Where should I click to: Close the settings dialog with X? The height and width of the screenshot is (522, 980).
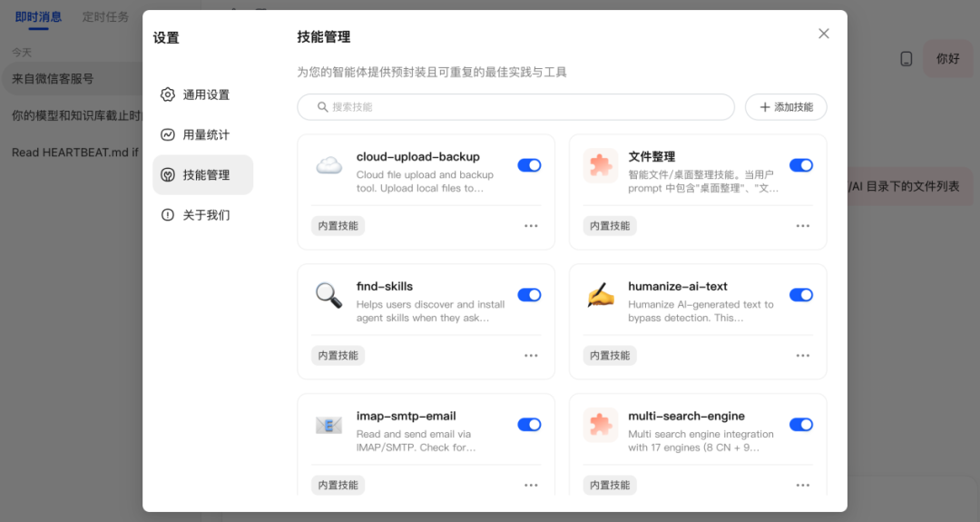(x=824, y=34)
